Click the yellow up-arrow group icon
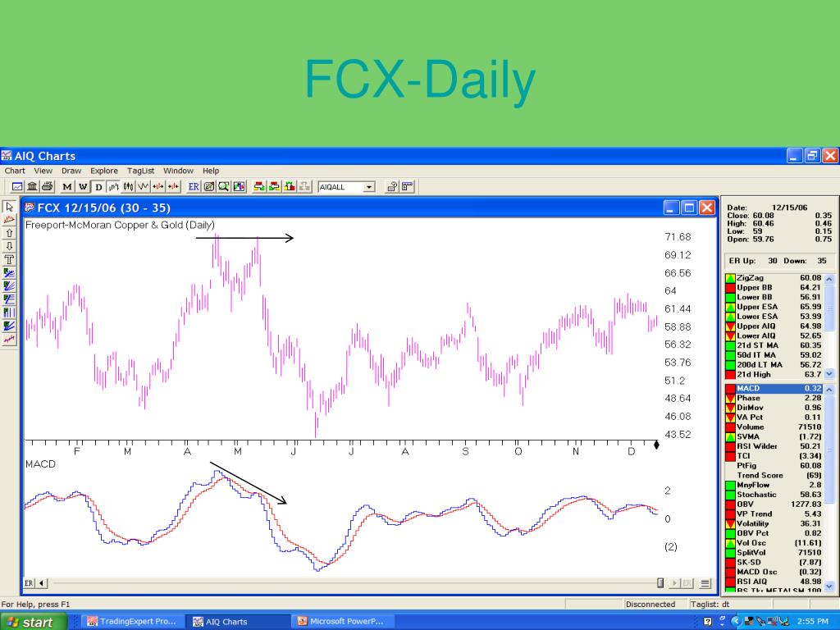 (290, 186)
